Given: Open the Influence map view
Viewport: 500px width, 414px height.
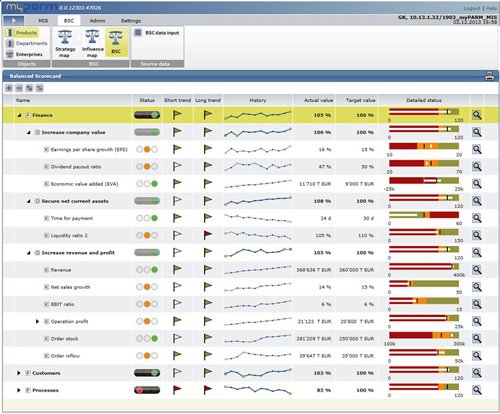Looking at the screenshot, I should pyautogui.click(x=92, y=44).
